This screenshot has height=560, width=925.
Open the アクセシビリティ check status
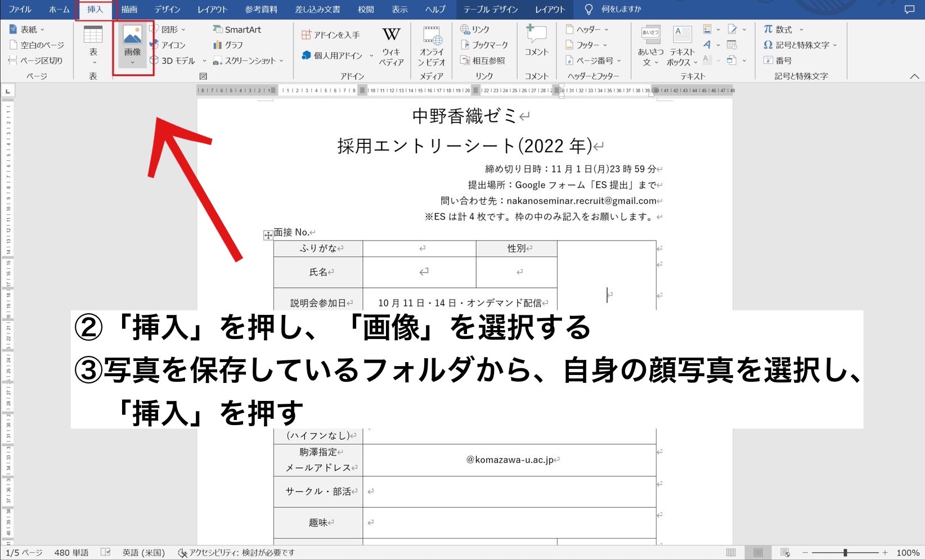pos(236,553)
